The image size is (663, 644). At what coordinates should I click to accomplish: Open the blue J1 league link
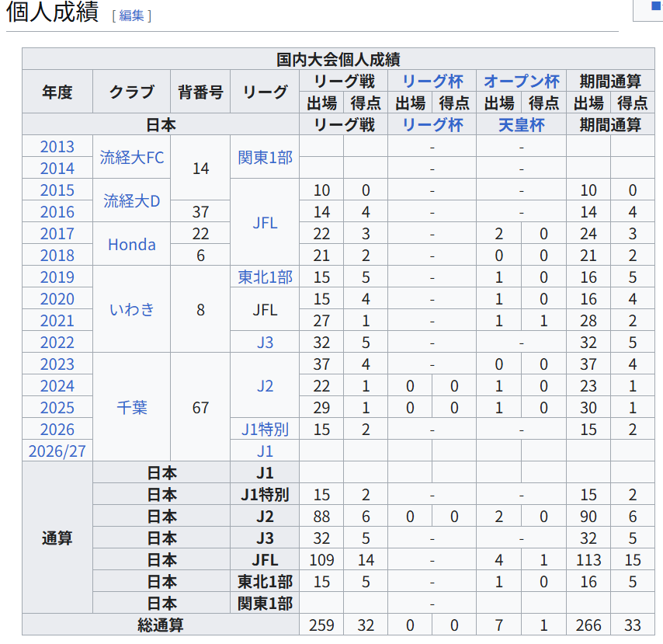point(265,451)
